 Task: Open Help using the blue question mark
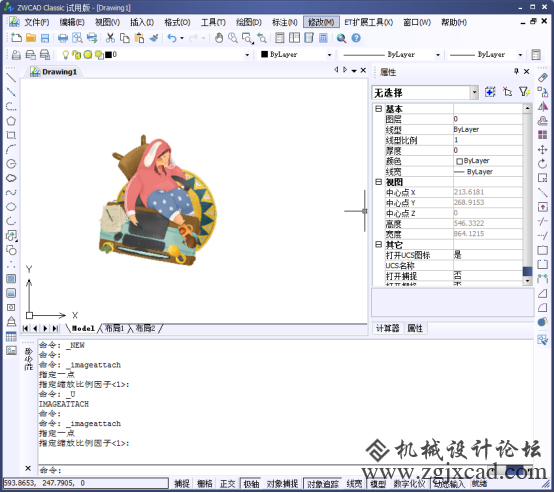[x=356, y=38]
